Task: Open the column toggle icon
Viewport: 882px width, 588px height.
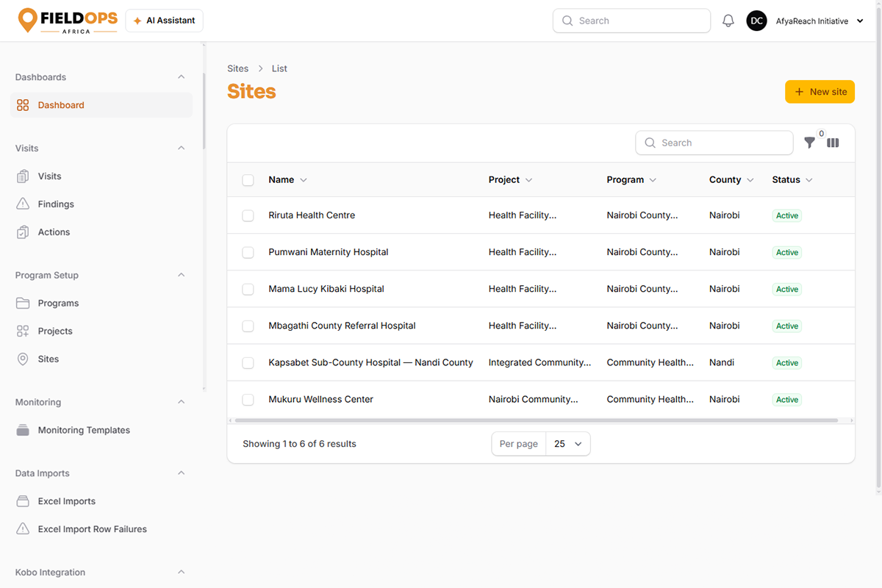Action: pos(833,143)
